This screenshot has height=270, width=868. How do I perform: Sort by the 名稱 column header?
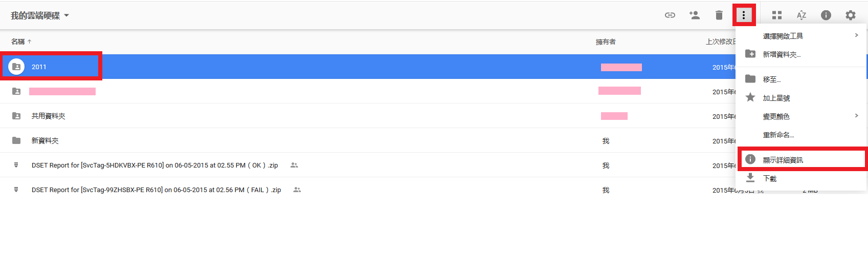(18, 41)
